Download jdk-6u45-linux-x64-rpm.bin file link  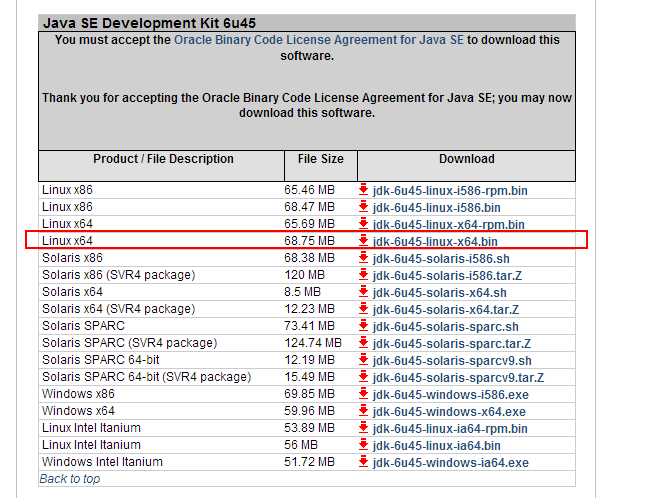click(449, 224)
